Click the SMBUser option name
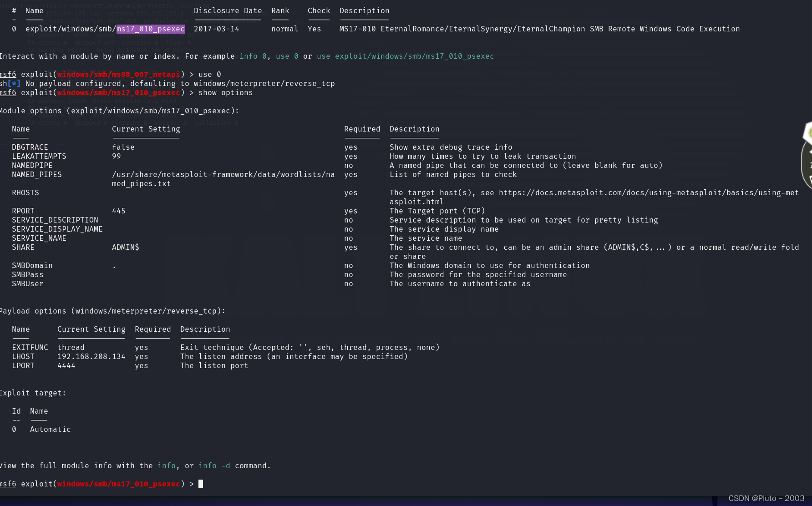Viewport: 812px width, 506px height. (28, 284)
